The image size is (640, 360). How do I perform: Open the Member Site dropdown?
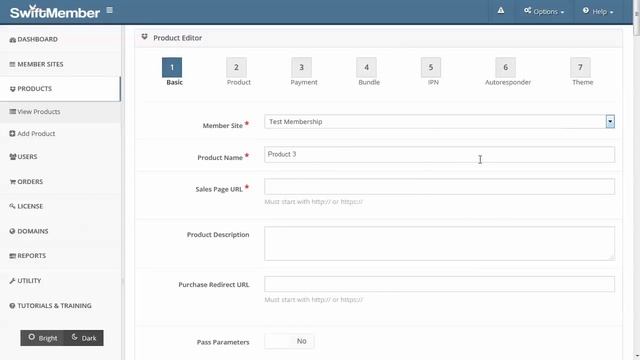(439, 122)
